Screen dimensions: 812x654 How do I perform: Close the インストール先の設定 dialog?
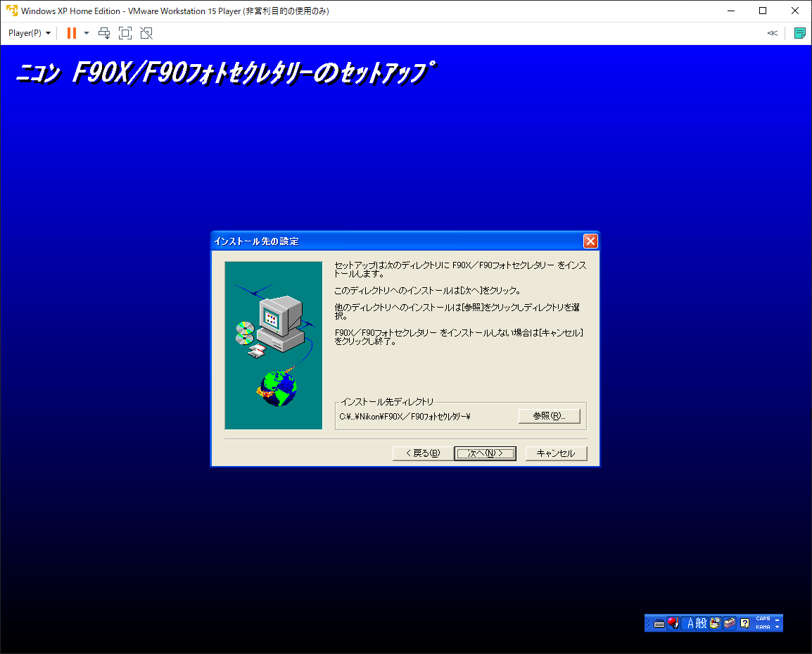(x=590, y=241)
